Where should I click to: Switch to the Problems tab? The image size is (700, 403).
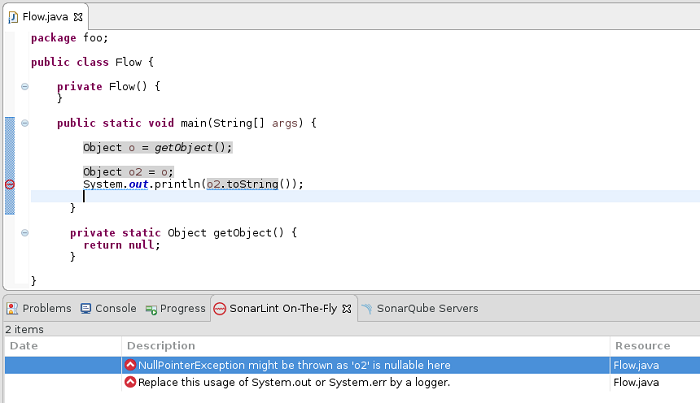(x=46, y=309)
